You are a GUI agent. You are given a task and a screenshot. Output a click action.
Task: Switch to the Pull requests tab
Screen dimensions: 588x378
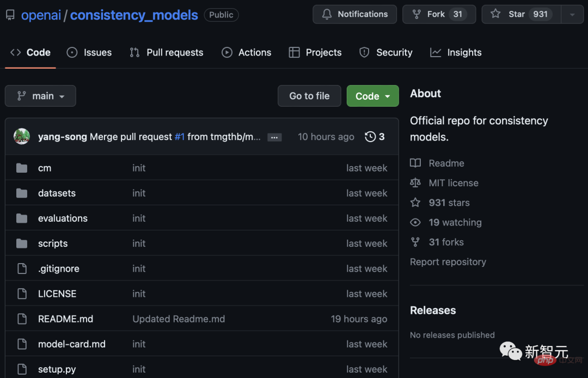coord(167,52)
